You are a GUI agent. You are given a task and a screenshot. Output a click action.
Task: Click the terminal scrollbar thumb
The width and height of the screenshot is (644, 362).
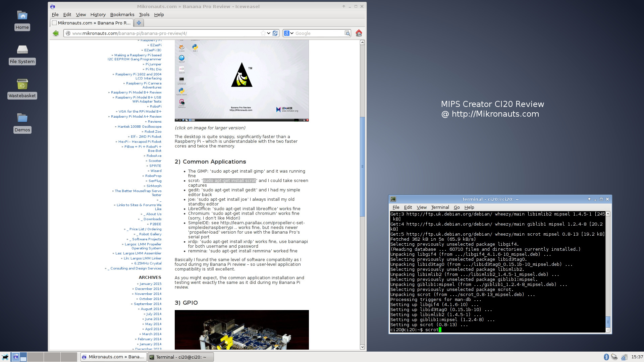[x=608, y=322]
